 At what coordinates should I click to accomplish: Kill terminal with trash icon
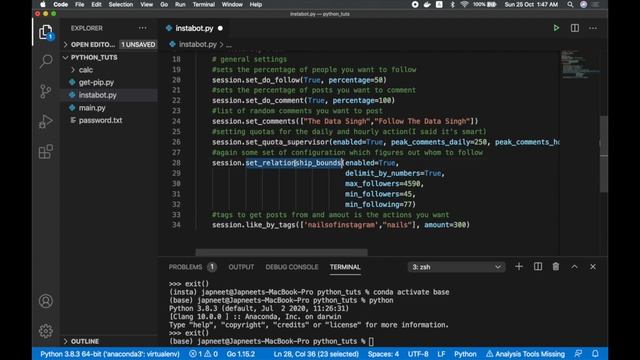[556, 267]
